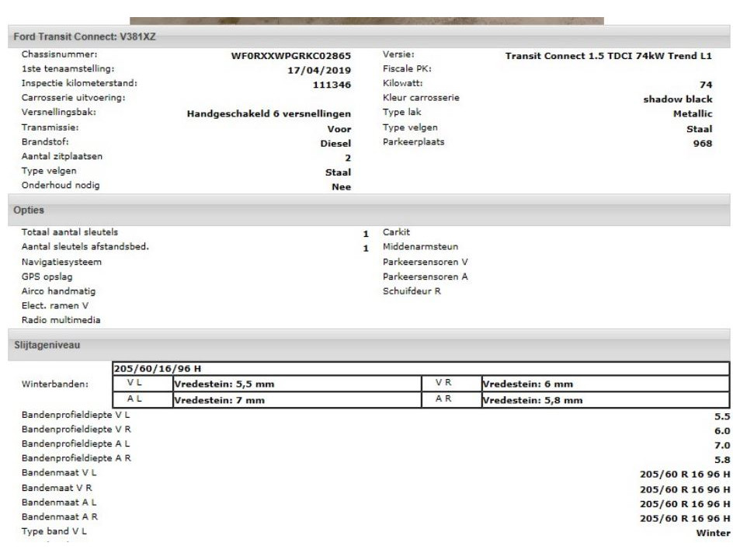The image size is (747, 560).
Task: Click the 'Transmissie:' label
Action: click(x=50, y=127)
